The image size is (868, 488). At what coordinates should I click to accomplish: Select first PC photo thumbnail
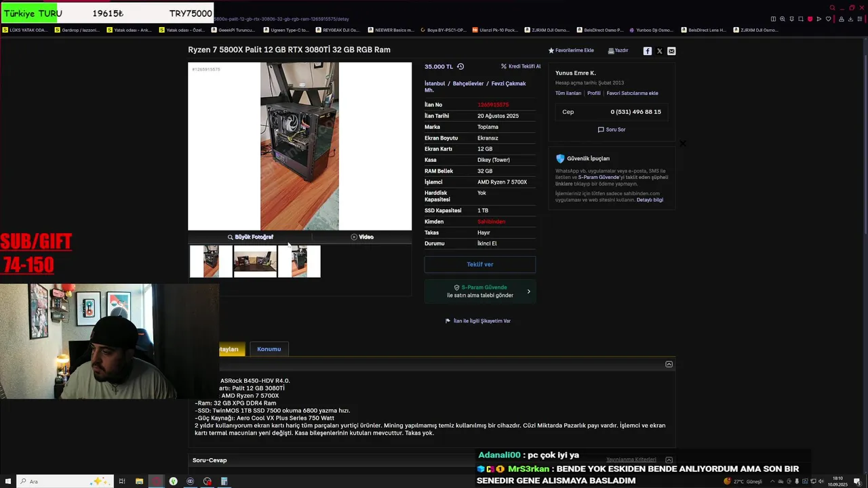[211, 262]
